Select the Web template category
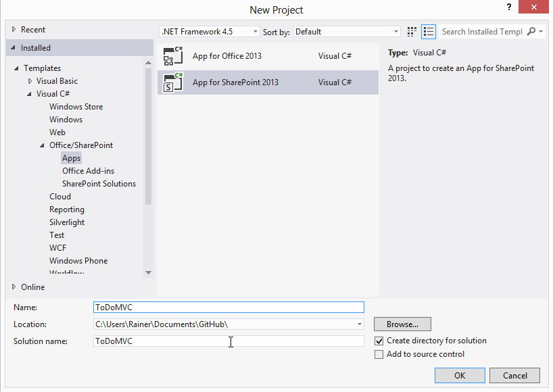This screenshot has height=392, width=553. pyautogui.click(x=57, y=132)
